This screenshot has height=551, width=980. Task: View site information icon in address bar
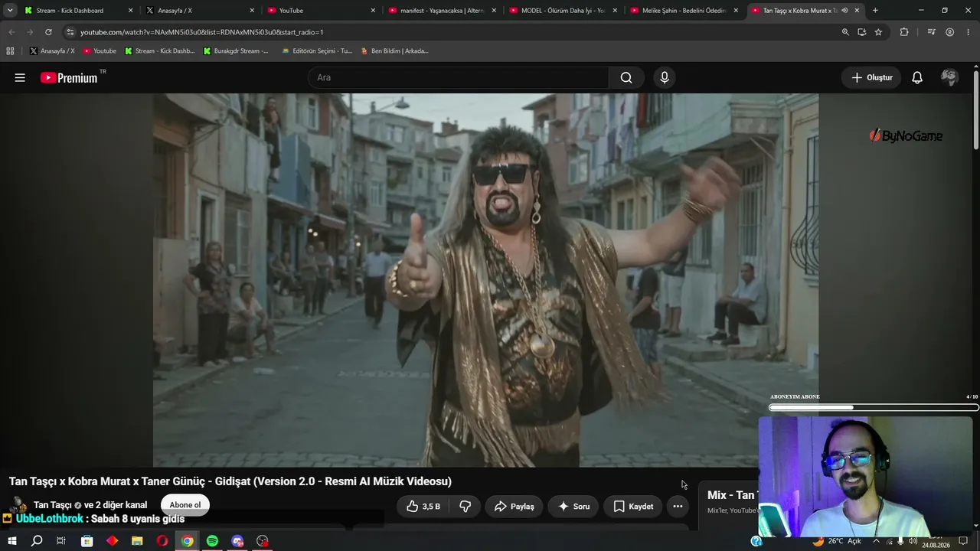(70, 32)
